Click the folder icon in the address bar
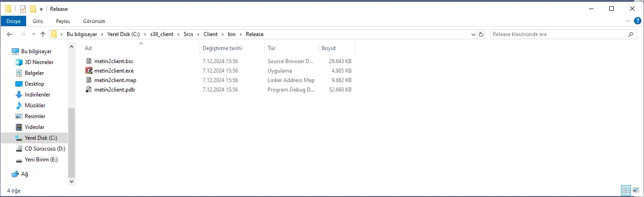Screen dimensions: 644x197 tap(54, 34)
